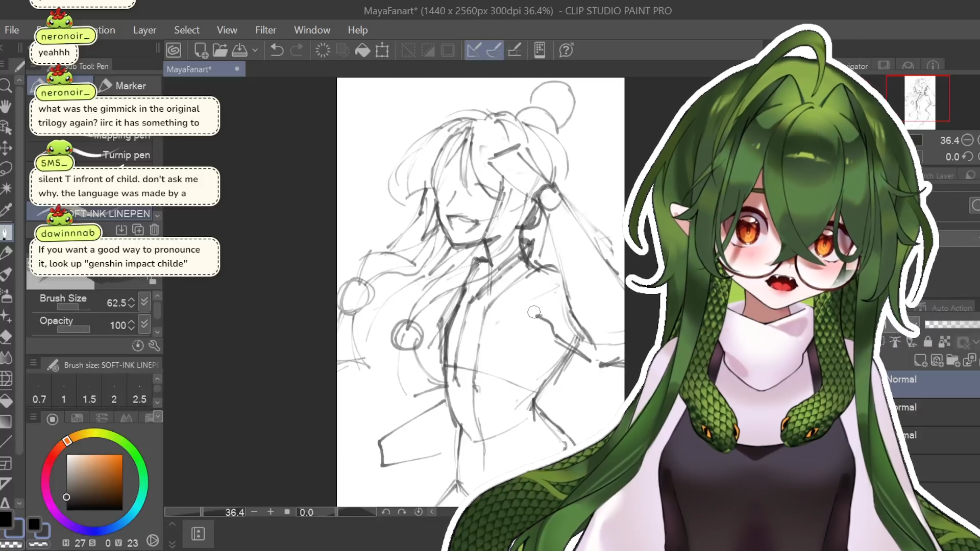980x551 pixels.
Task: Open the Window menu
Action: [312, 30]
